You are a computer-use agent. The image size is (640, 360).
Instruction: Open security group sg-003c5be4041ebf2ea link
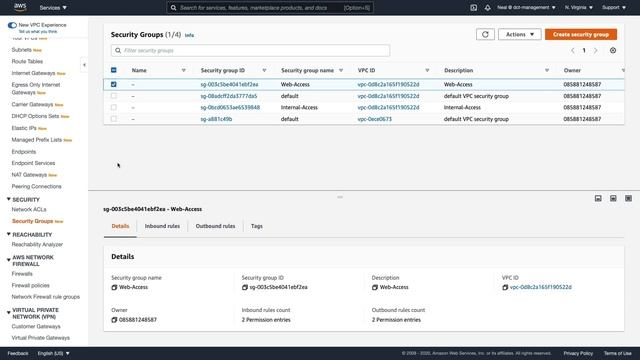[x=229, y=84]
